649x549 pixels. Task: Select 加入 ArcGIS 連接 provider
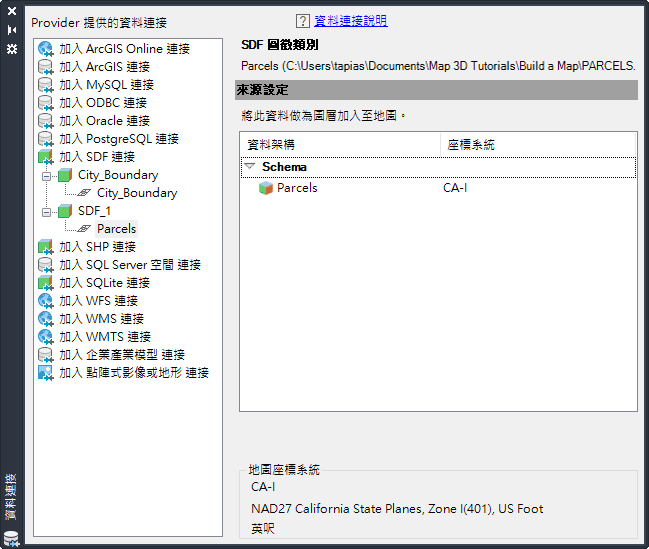point(104,67)
